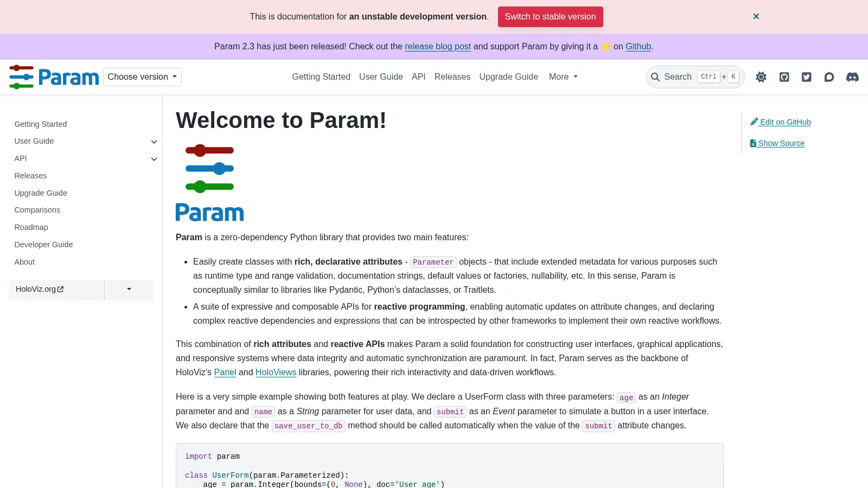Select About in sidebar
868x488 pixels.
25,262
